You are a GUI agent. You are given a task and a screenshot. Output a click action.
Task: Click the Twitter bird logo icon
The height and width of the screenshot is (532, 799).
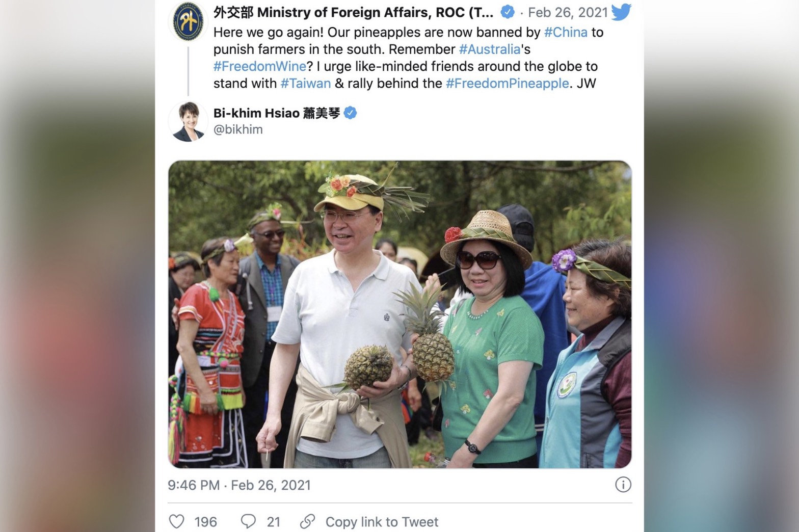tap(621, 12)
